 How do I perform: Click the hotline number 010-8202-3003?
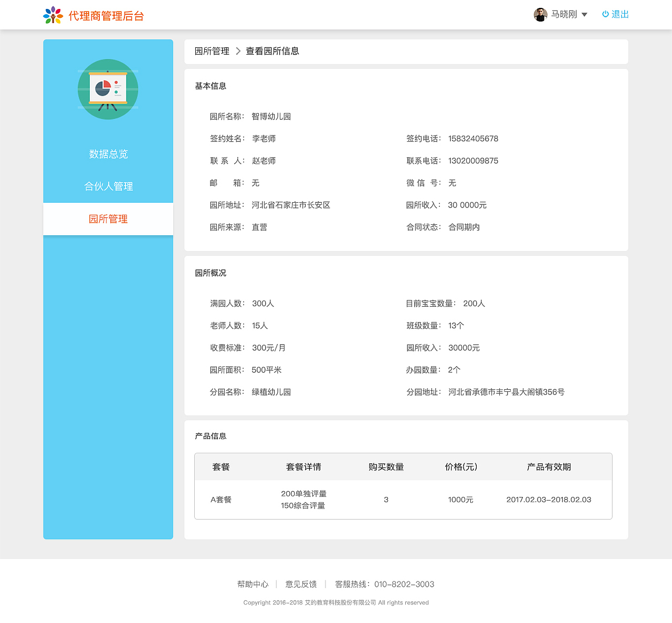tap(404, 584)
